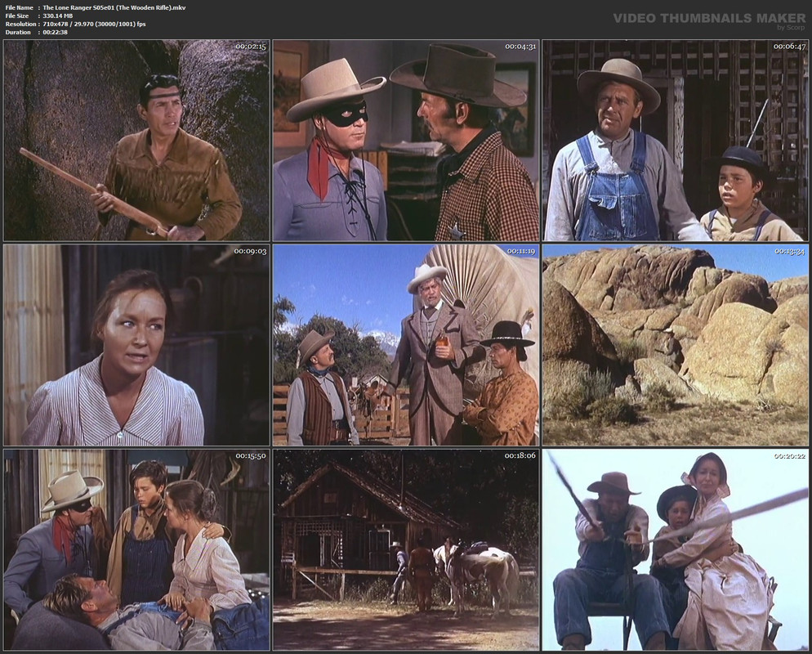Click the timestamp 00:06:47

pyautogui.click(x=789, y=47)
